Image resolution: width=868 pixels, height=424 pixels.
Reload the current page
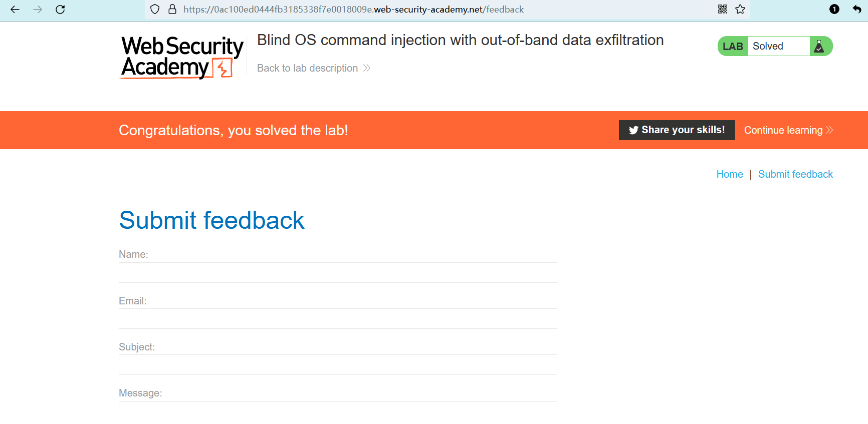(x=60, y=10)
